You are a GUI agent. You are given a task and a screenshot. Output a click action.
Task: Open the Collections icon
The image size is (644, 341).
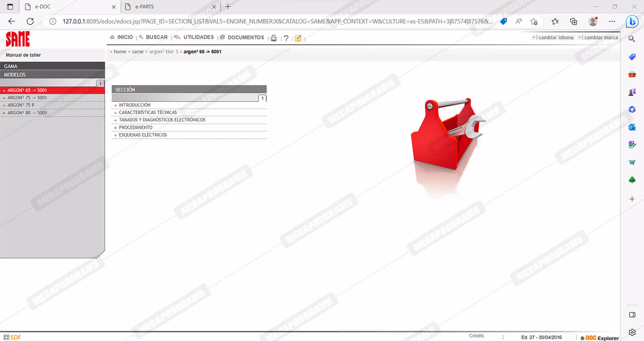(574, 21)
